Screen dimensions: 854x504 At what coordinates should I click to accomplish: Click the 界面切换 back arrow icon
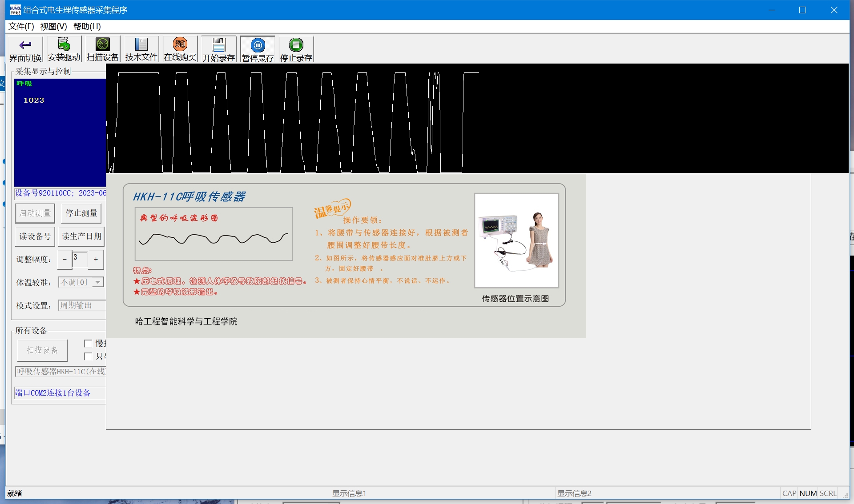click(25, 45)
